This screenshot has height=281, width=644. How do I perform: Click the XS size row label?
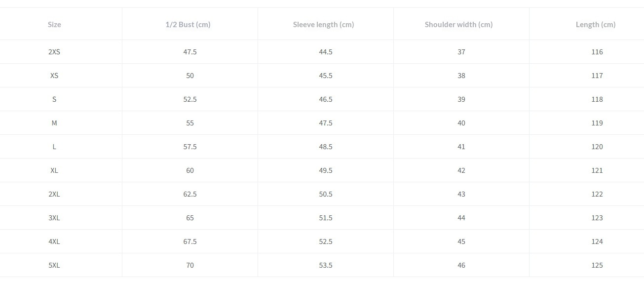[x=54, y=76]
